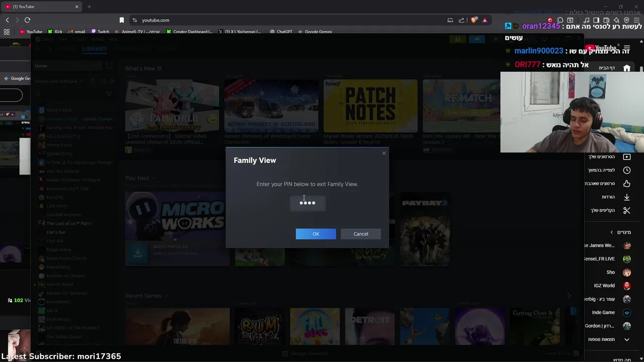Open the YouTube logo in sidebar
The width and height of the screenshot is (644, 362).
point(601,48)
